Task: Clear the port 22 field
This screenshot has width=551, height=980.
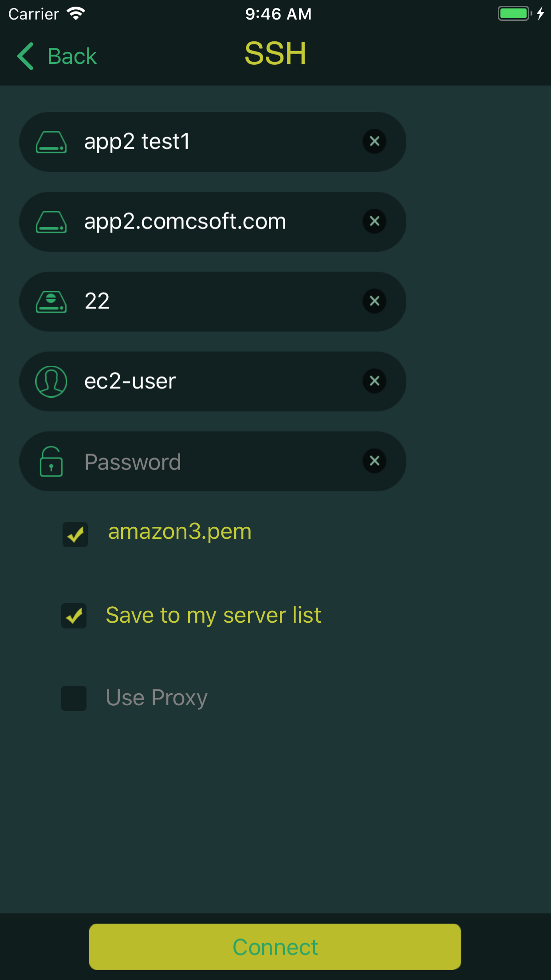Action: [374, 301]
